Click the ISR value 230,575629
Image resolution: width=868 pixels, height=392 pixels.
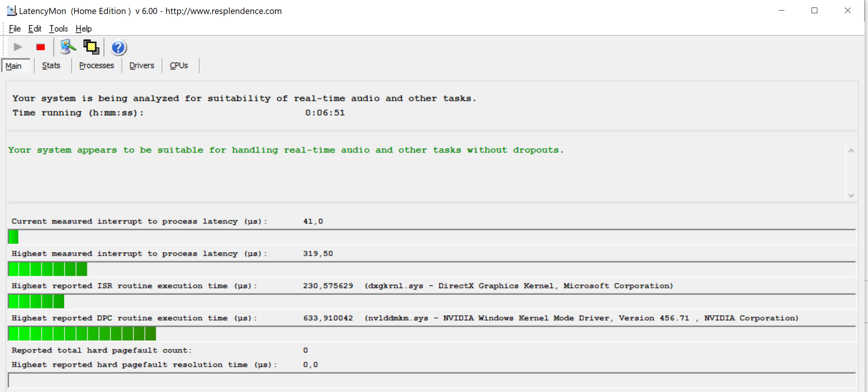pyautogui.click(x=328, y=286)
